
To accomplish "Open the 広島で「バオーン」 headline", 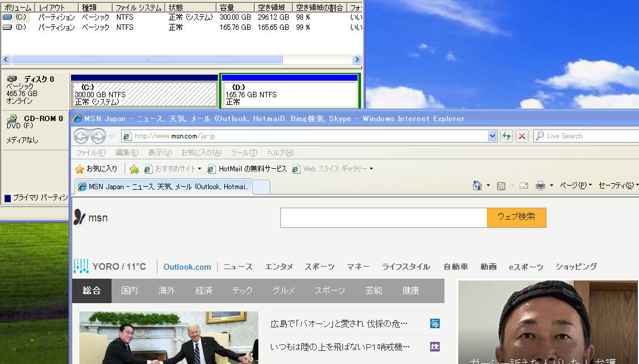I will pyautogui.click(x=339, y=323).
